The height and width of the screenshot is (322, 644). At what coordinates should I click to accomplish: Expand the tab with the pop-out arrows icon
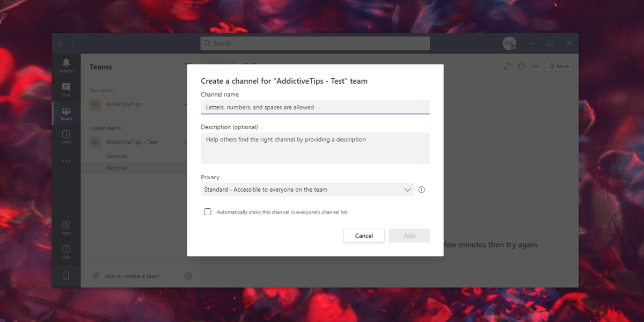(507, 67)
